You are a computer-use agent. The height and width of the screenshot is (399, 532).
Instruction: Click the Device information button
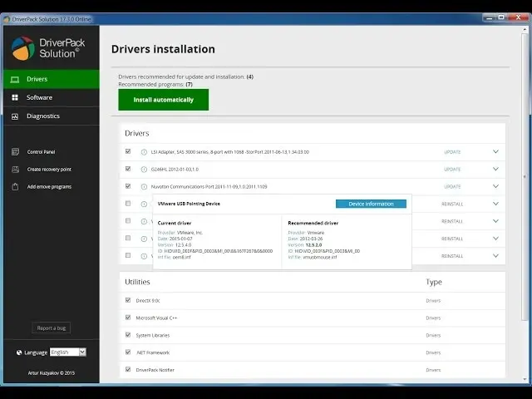click(371, 204)
